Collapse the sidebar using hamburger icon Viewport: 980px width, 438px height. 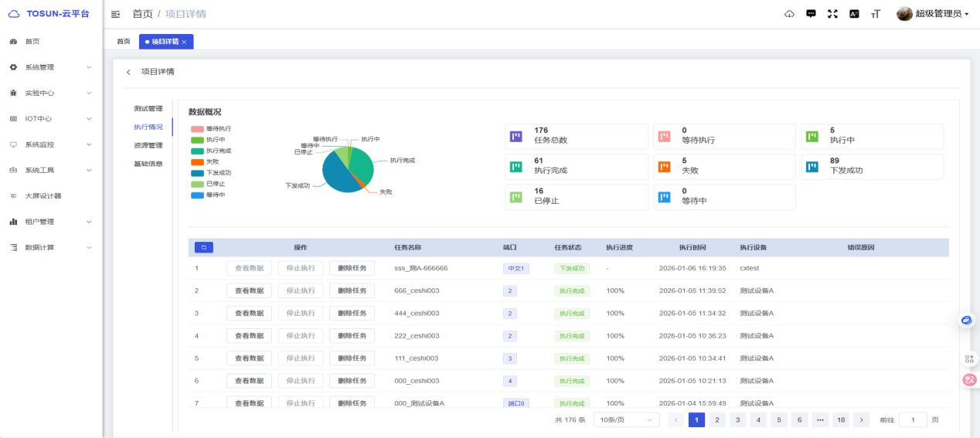pos(116,14)
